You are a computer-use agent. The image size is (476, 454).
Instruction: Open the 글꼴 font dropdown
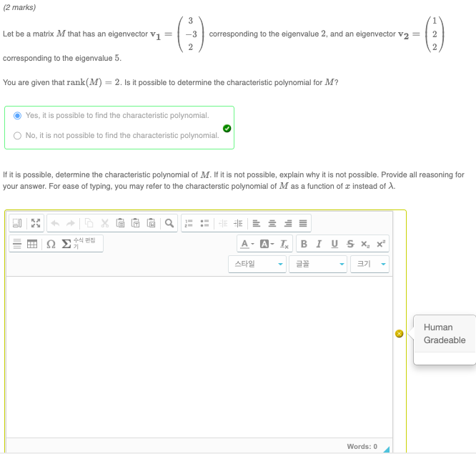(x=318, y=265)
